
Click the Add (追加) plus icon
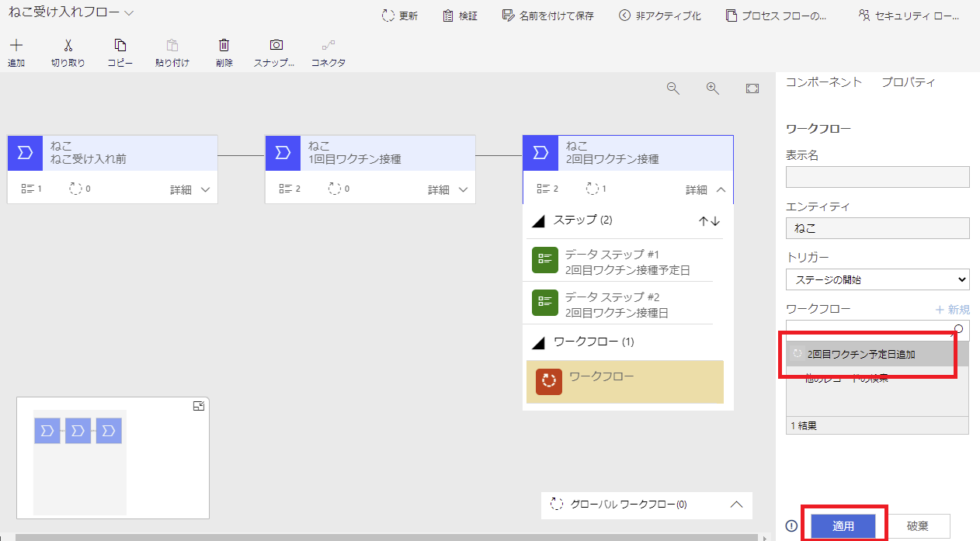click(x=16, y=46)
